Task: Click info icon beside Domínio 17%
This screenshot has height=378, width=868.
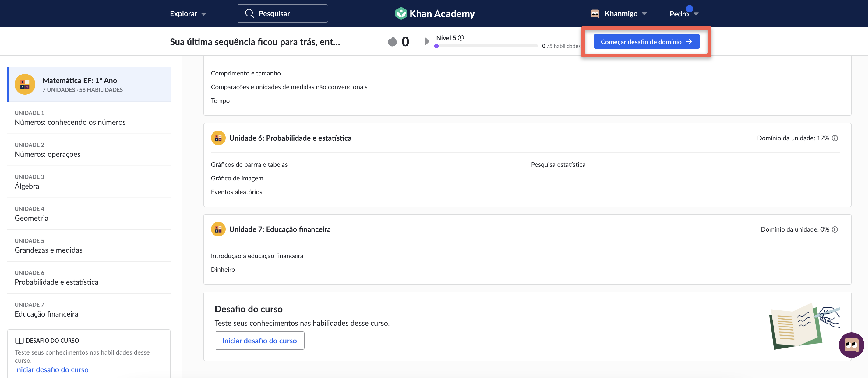Action: pyautogui.click(x=834, y=138)
